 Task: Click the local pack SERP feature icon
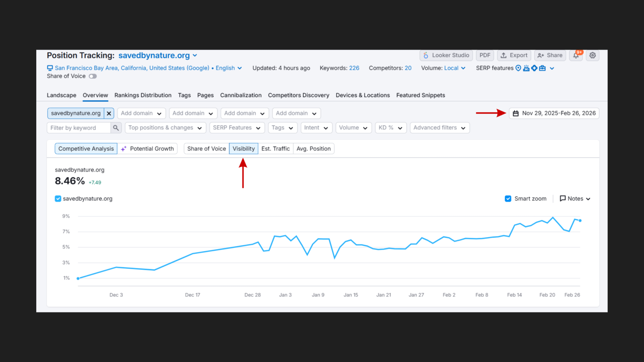tap(518, 68)
